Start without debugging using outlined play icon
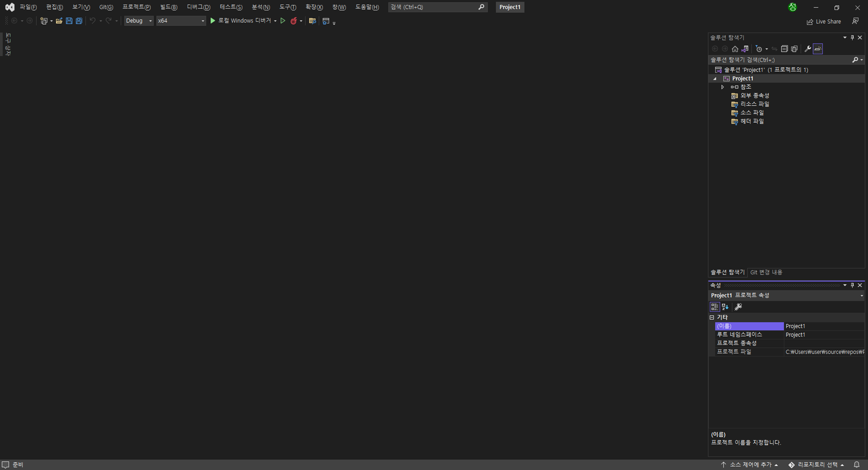This screenshot has width=868, height=470. pyautogui.click(x=283, y=21)
